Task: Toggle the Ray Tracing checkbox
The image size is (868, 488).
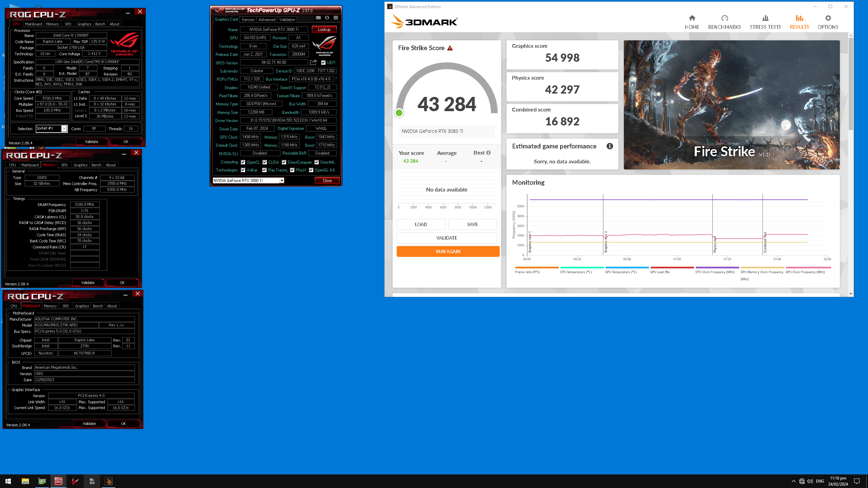Action: pos(264,170)
